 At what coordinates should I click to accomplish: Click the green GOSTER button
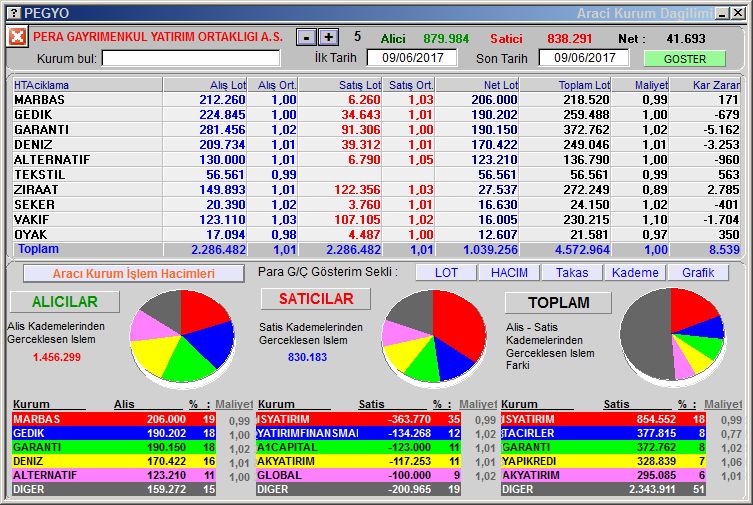[684, 59]
